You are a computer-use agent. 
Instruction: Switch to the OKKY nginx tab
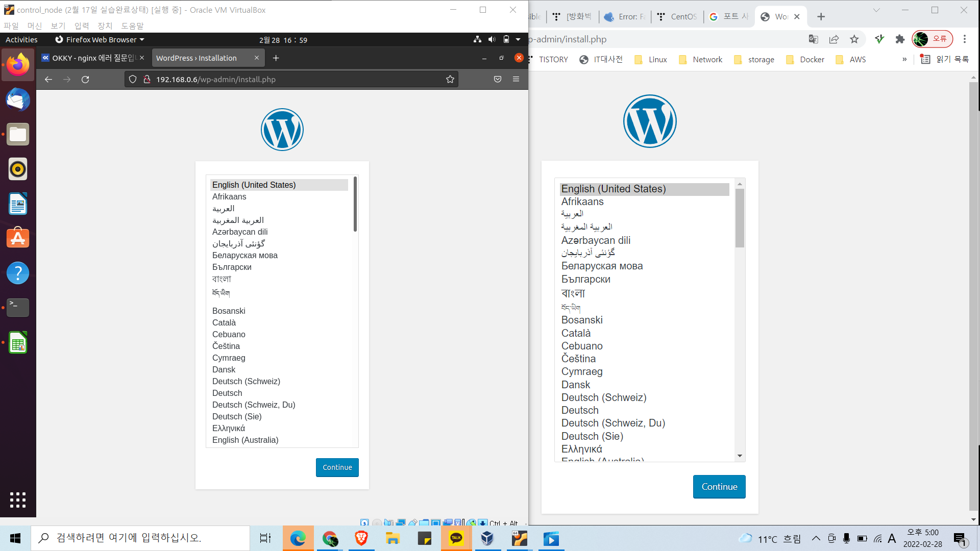pos(92,58)
